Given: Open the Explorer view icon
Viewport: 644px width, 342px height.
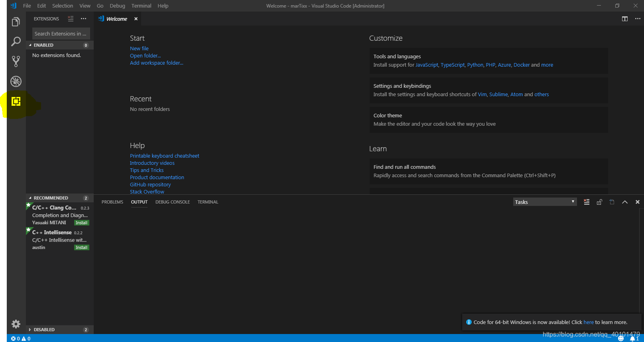Looking at the screenshot, I should coord(16,22).
